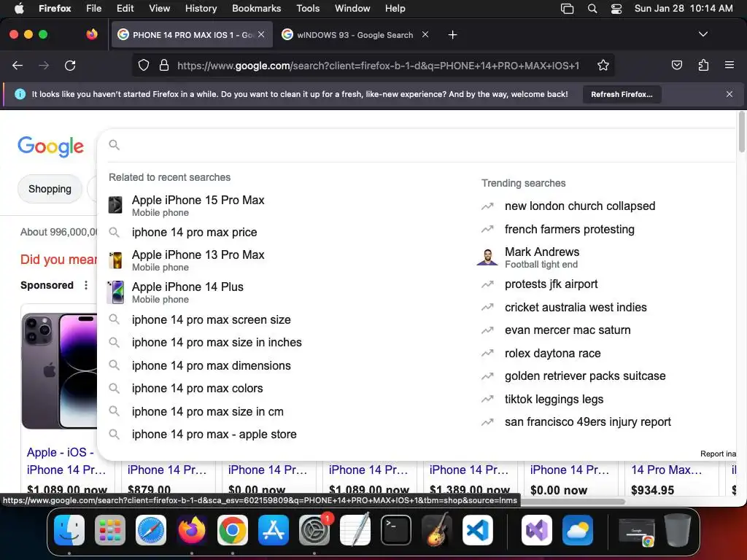Click trending search rolex daytona race
747x560 pixels.
553,354
